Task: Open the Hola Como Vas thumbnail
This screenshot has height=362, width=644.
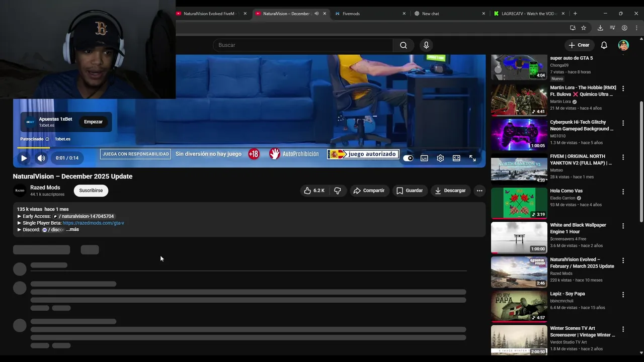Action: [519, 203]
